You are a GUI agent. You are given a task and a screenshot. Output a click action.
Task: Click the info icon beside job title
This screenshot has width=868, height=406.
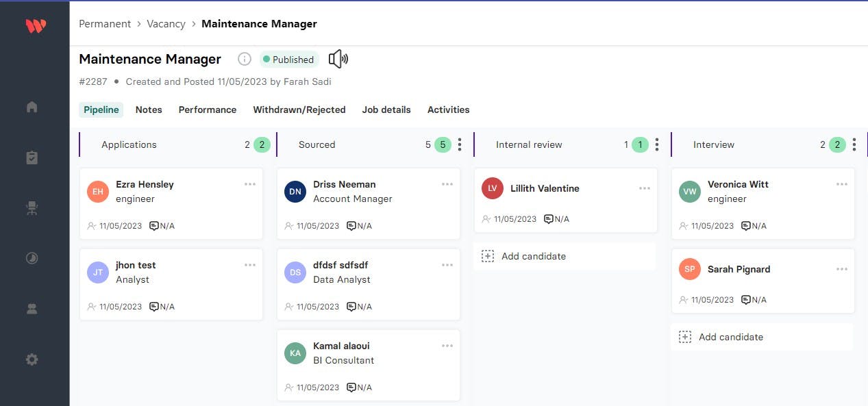[x=245, y=59]
